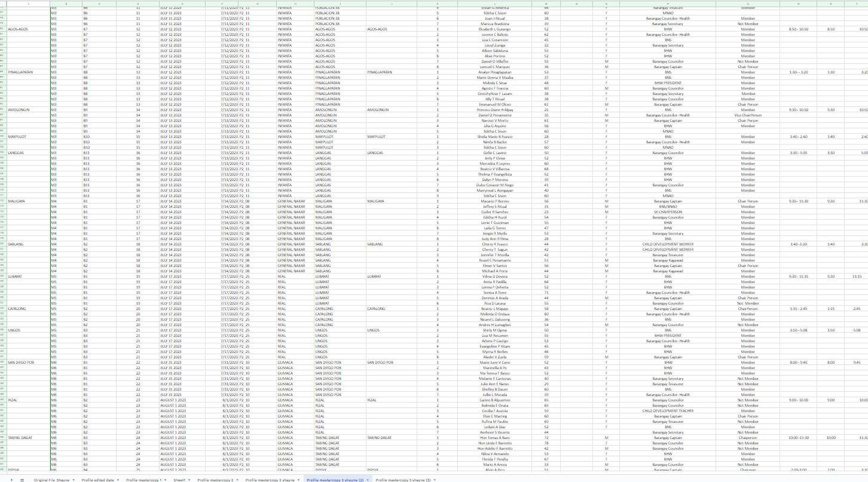Select the Profile mastercopy 3 shayne (2) tab
This screenshot has width=868, height=482.
[x=335, y=480]
